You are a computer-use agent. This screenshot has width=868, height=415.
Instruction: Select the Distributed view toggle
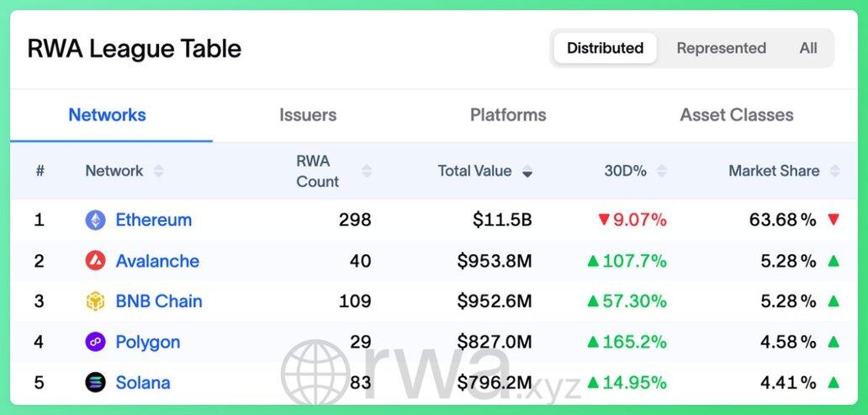click(x=605, y=48)
